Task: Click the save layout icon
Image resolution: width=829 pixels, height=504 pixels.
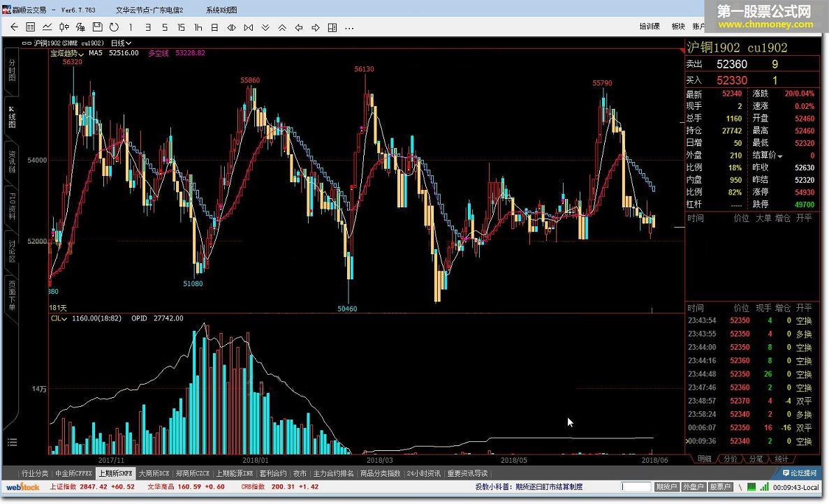Action: pyautogui.click(x=97, y=27)
